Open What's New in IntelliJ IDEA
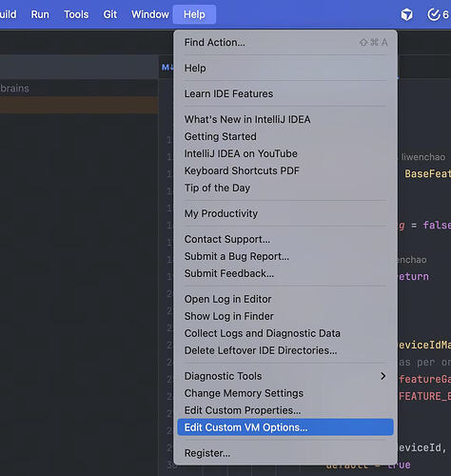 click(x=285, y=119)
